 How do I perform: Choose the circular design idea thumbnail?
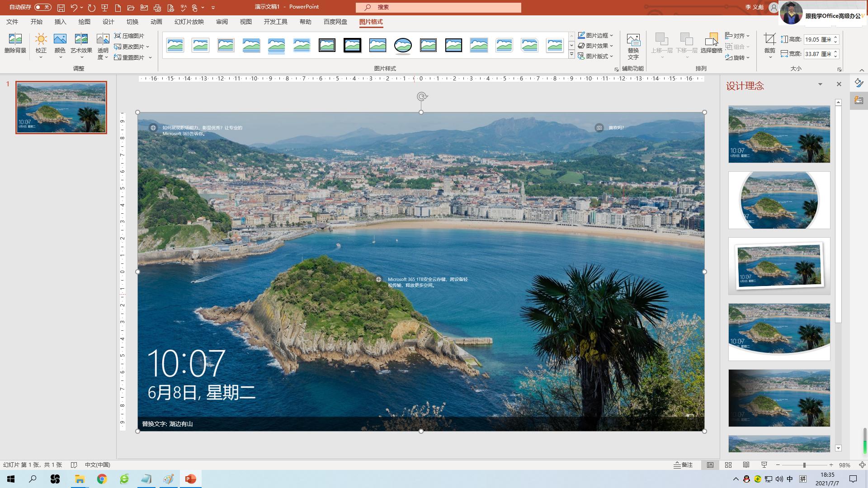[x=779, y=200]
